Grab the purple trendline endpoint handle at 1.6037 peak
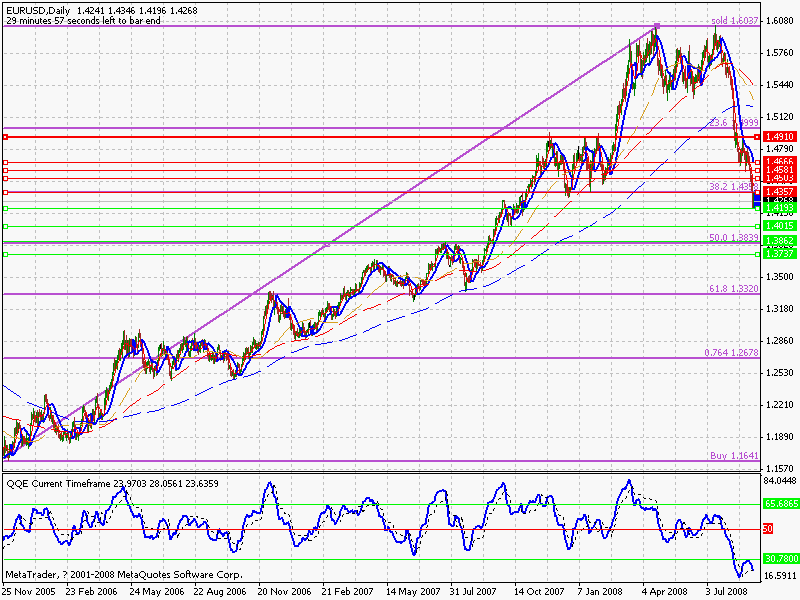800x600 pixels. 657,26
